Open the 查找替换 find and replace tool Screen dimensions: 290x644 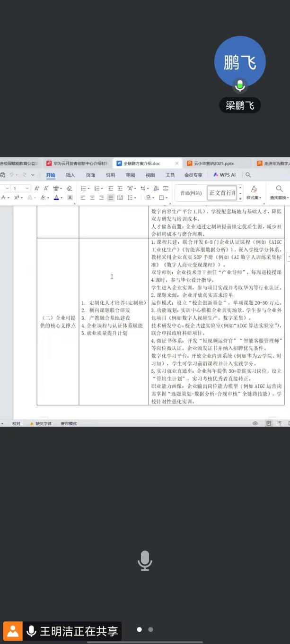[279, 192]
